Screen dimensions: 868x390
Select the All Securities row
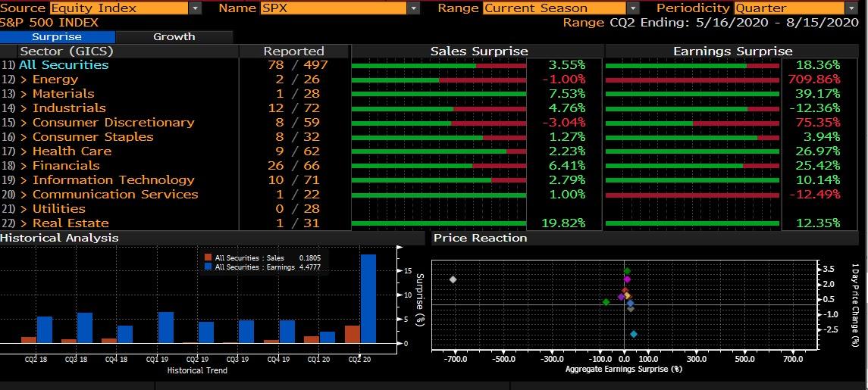[64, 64]
